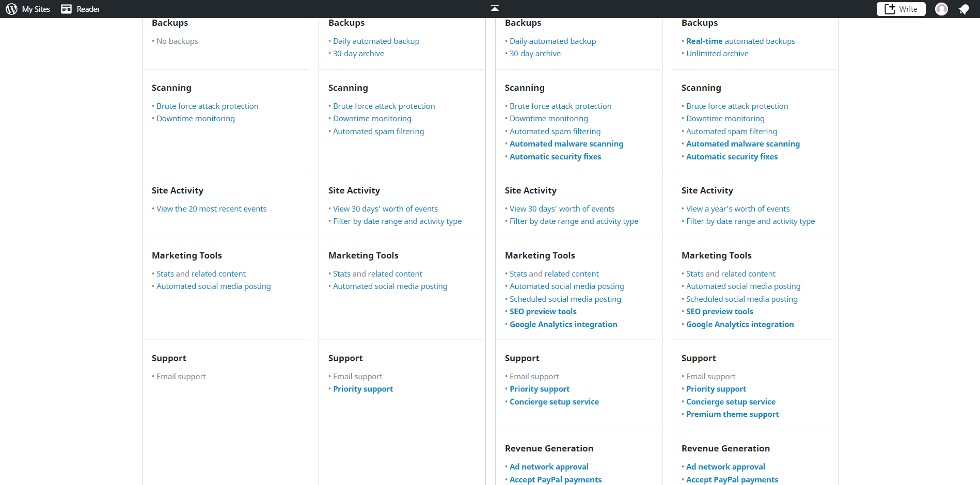Viewport: 980px width, 485px height.
Task: Click 'View 30 days' worth of events' in third column
Action: click(562, 209)
